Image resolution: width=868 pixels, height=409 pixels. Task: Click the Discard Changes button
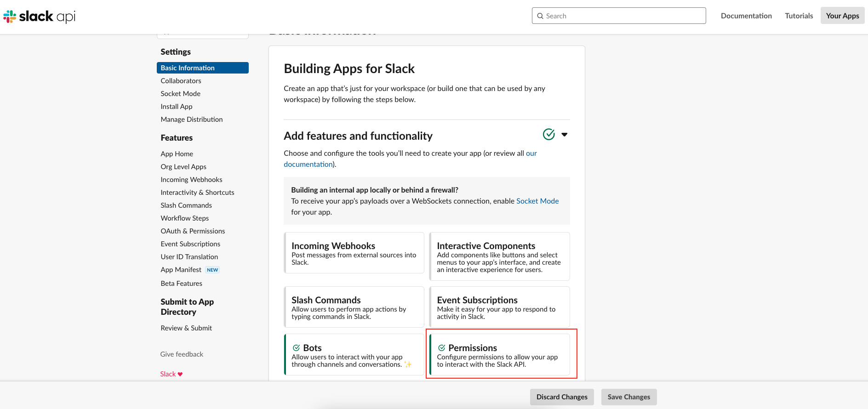click(562, 397)
